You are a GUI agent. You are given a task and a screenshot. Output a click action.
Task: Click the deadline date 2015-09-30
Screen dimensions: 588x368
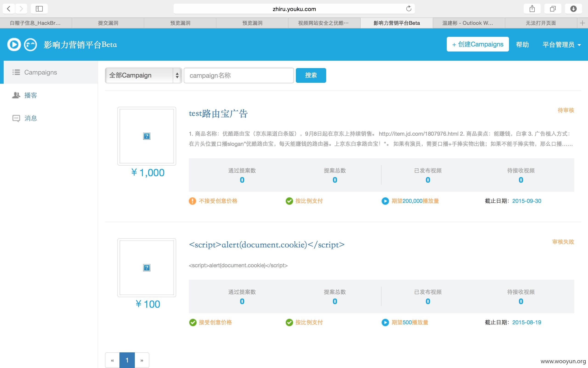click(x=526, y=201)
